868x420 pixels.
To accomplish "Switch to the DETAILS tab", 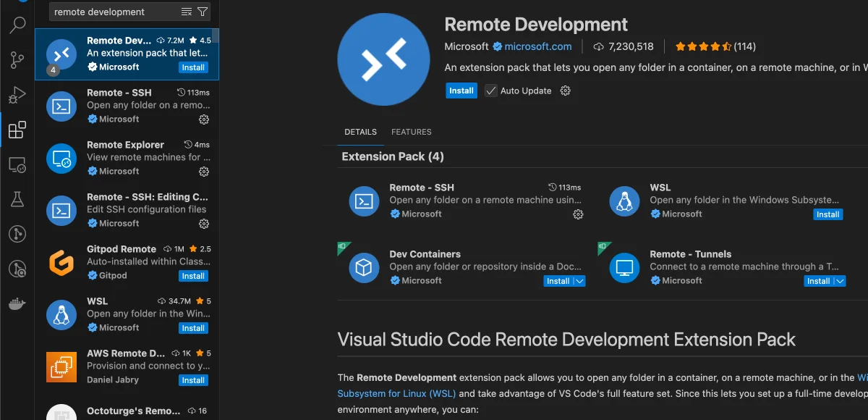I will tap(360, 132).
